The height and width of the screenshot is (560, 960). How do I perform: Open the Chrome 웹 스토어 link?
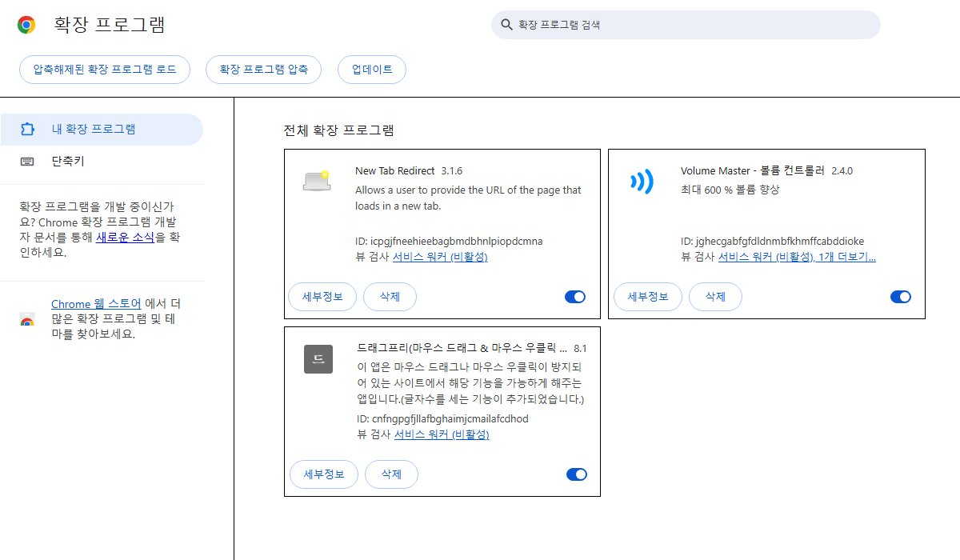(96, 304)
